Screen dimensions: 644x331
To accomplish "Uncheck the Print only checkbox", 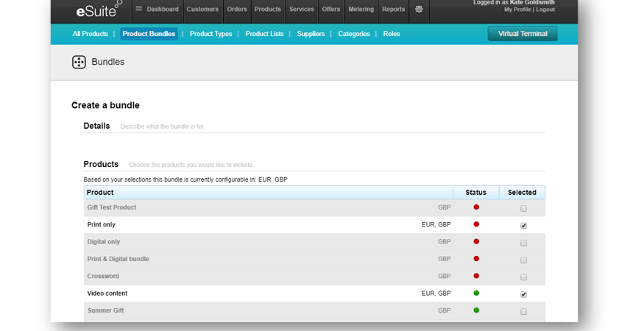I will click(523, 226).
